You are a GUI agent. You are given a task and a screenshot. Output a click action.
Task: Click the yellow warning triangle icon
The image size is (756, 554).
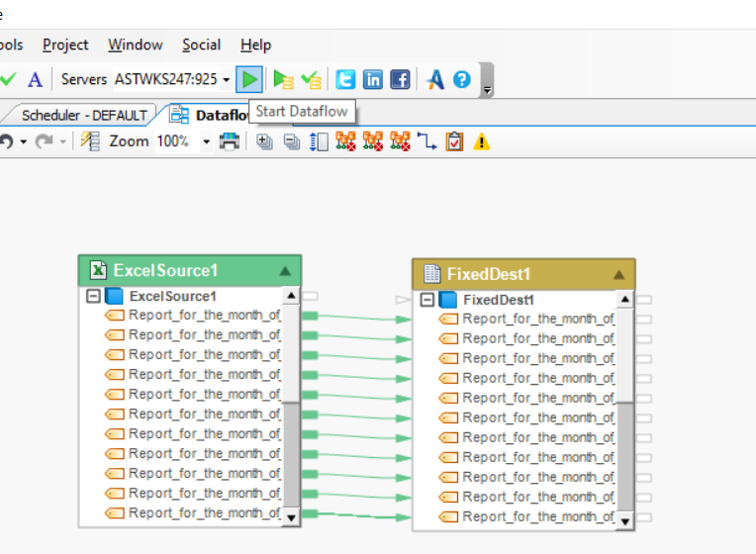tap(481, 141)
